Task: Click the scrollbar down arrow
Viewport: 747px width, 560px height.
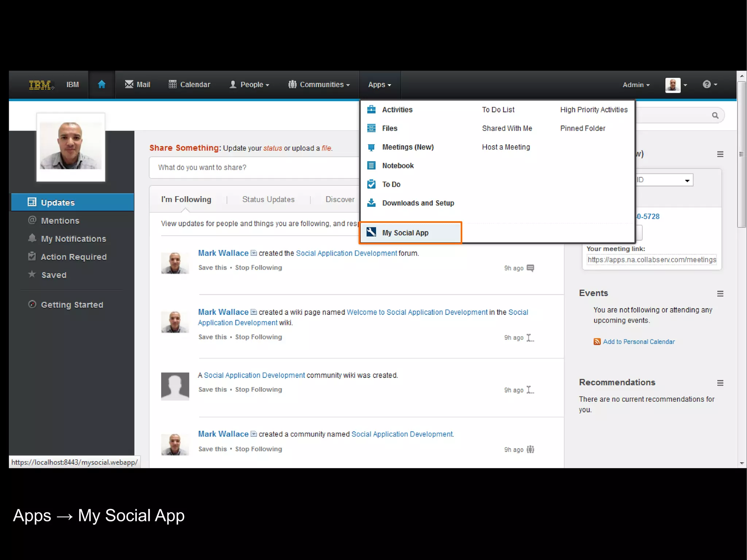Action: (x=742, y=463)
